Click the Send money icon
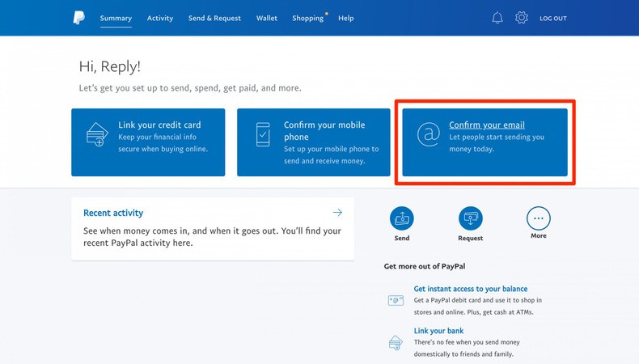639x364 pixels. tap(402, 218)
